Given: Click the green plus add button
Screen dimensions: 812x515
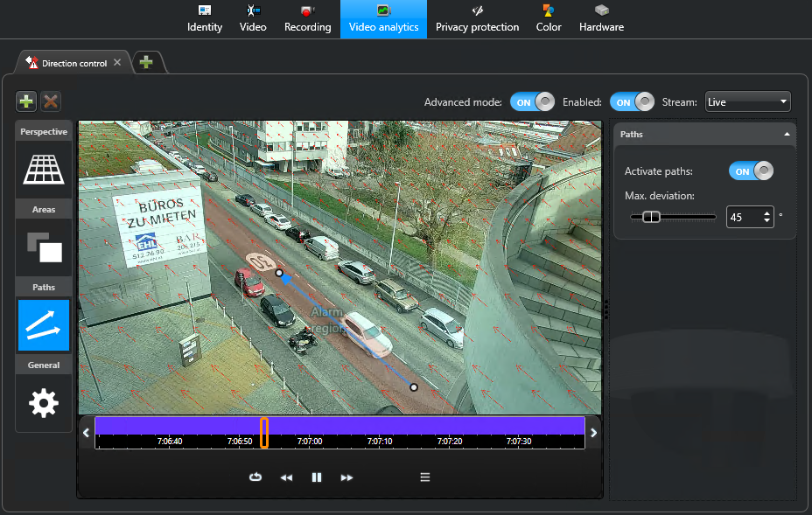Looking at the screenshot, I should [26, 101].
